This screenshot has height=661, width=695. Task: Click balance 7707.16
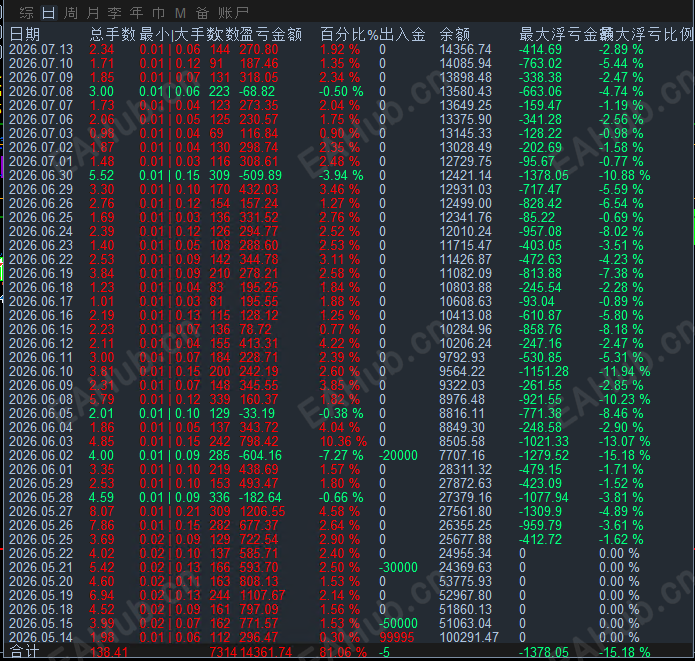pyautogui.click(x=462, y=455)
